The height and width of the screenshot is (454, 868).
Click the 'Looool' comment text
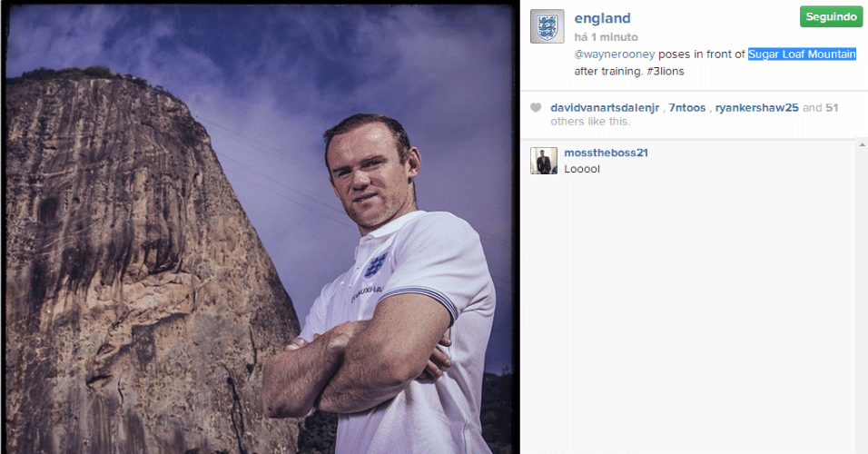(582, 169)
